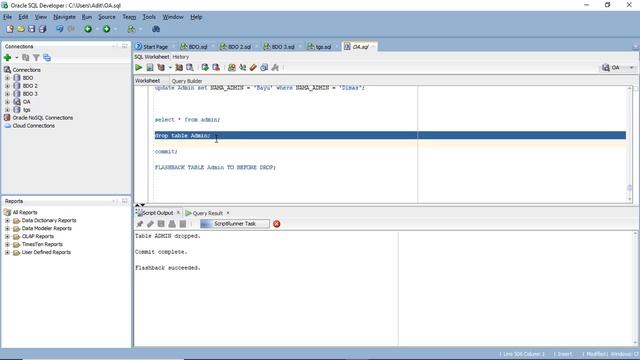Click the green Forward navigation arrow

107,29
